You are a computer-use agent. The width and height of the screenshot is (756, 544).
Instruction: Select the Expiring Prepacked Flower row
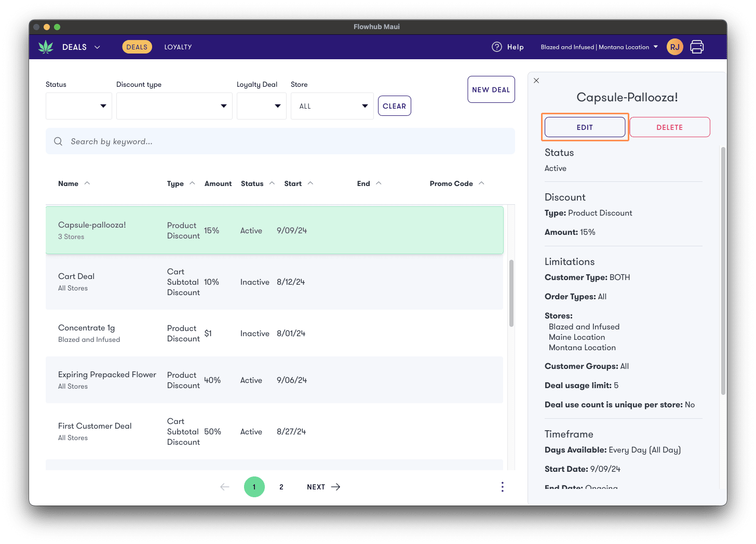tap(275, 380)
